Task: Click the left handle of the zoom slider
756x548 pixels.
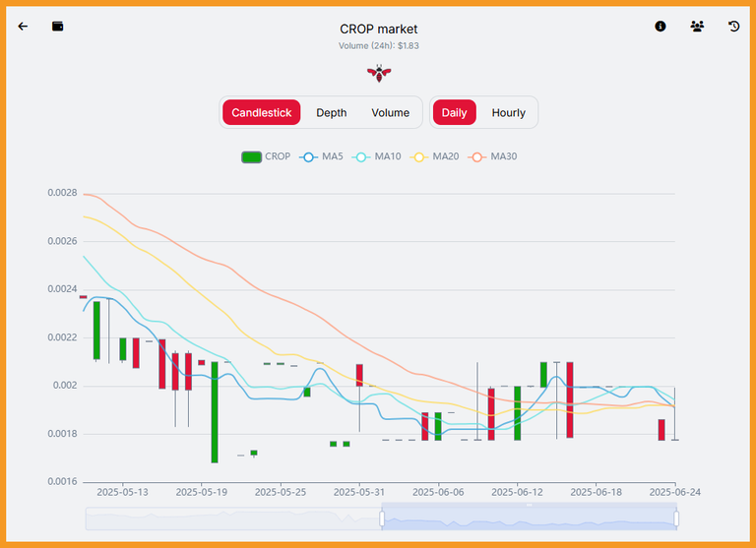Action: 382,519
